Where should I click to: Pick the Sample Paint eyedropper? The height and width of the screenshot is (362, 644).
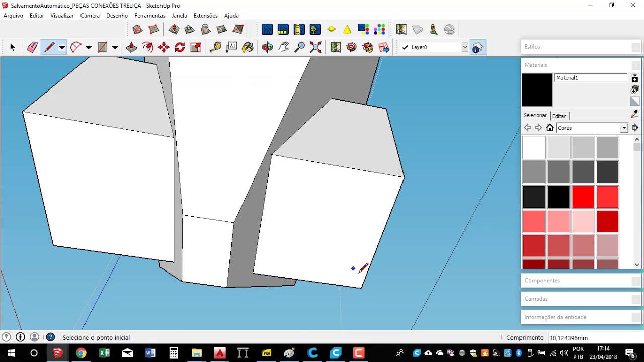point(634,115)
